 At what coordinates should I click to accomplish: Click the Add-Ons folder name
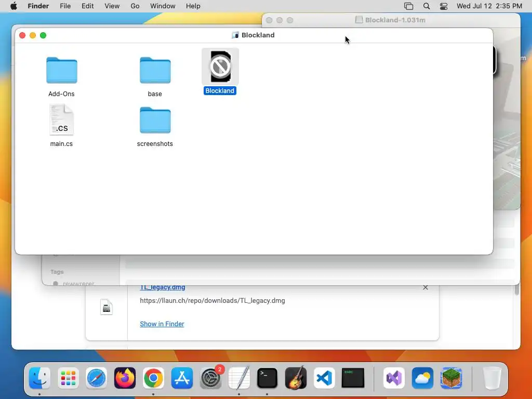point(61,94)
